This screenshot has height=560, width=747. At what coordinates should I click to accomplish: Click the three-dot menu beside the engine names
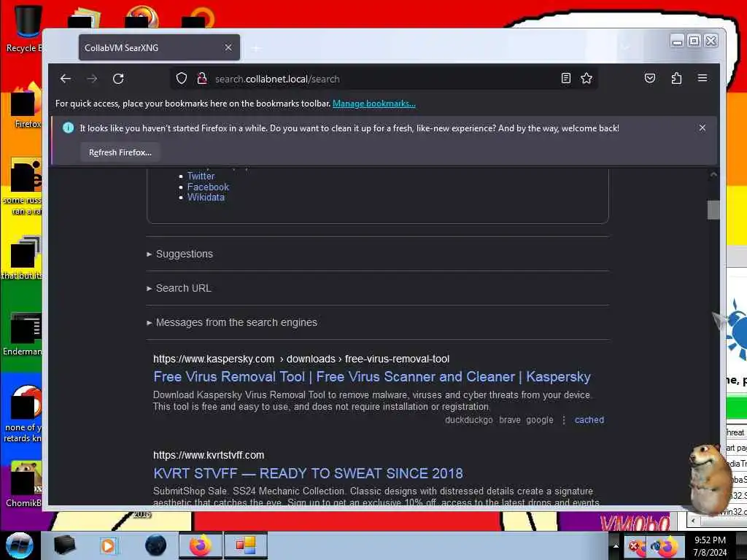[564, 419]
